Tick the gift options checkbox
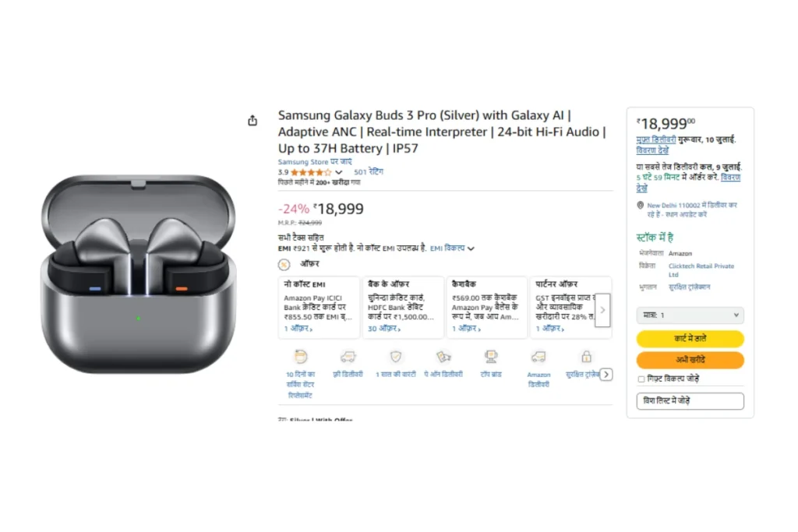 pyautogui.click(x=641, y=379)
